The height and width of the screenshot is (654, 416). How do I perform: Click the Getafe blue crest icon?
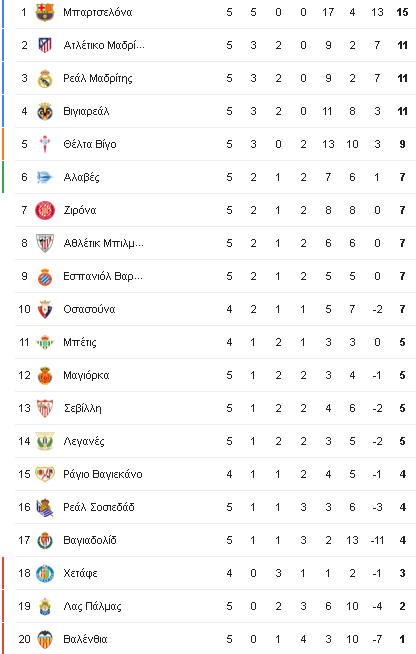pyautogui.click(x=45, y=573)
